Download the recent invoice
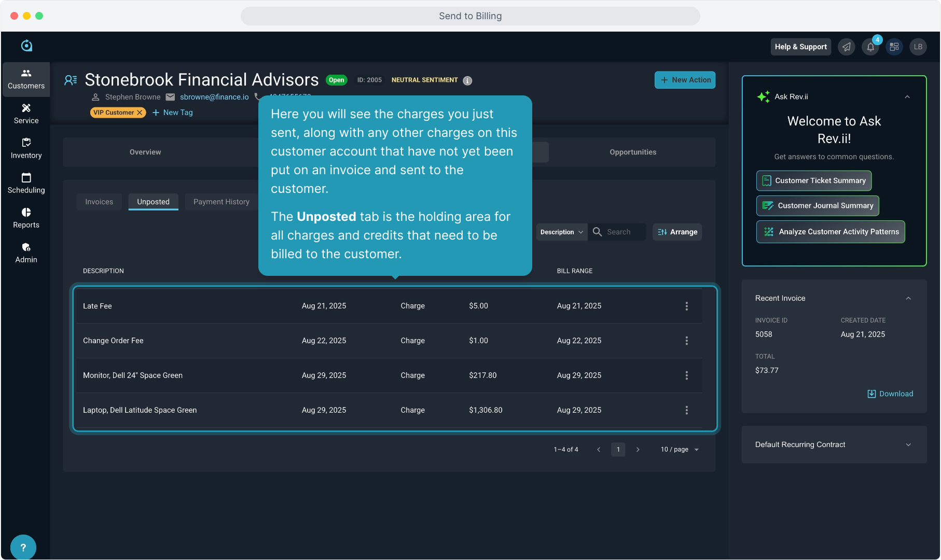 tap(890, 394)
